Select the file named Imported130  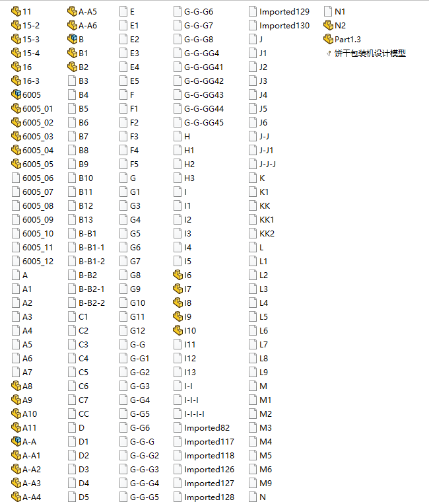pos(284,25)
